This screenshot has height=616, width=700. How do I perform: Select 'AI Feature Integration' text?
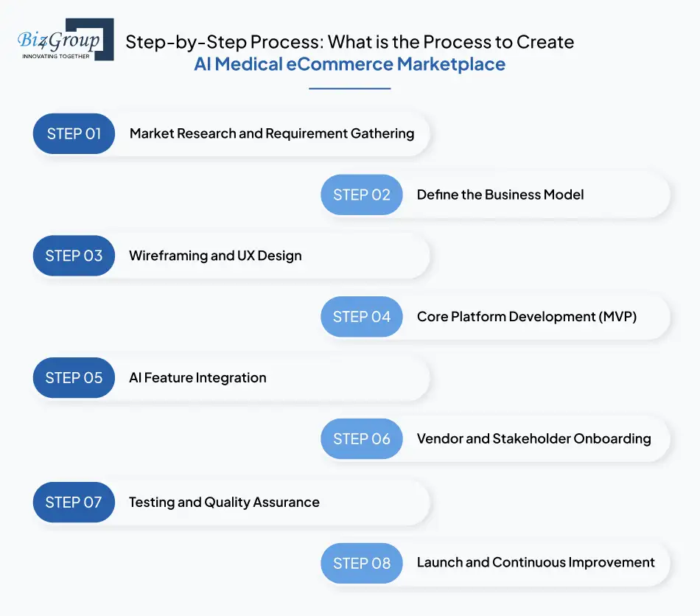click(197, 378)
